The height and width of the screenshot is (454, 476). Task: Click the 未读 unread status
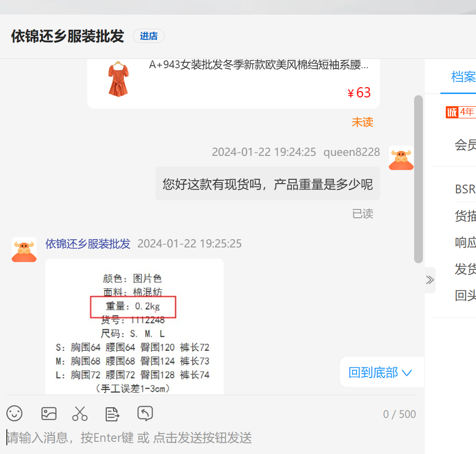coord(362,122)
